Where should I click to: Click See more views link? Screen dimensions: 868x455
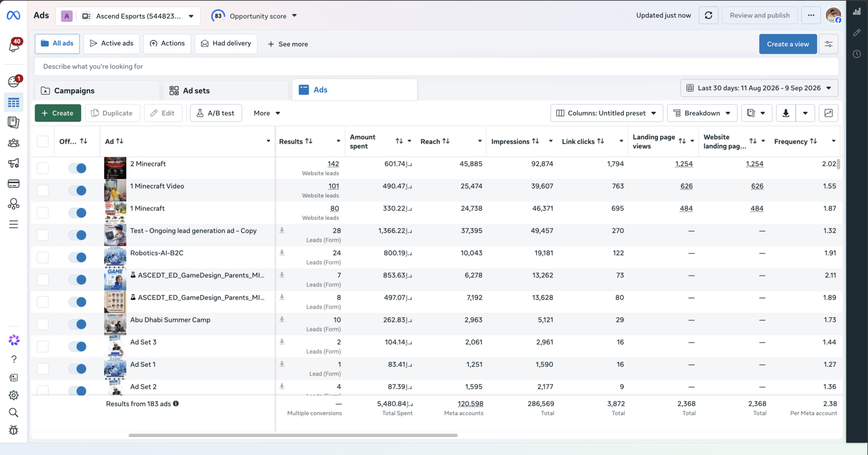[288, 44]
